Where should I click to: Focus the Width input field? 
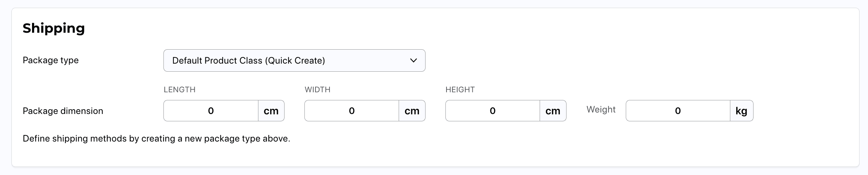[352, 111]
